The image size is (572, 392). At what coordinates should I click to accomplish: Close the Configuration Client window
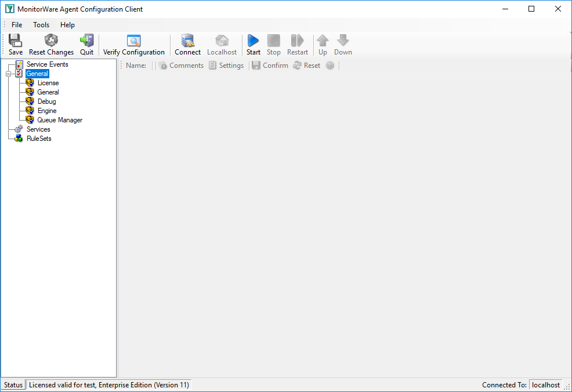click(x=557, y=9)
